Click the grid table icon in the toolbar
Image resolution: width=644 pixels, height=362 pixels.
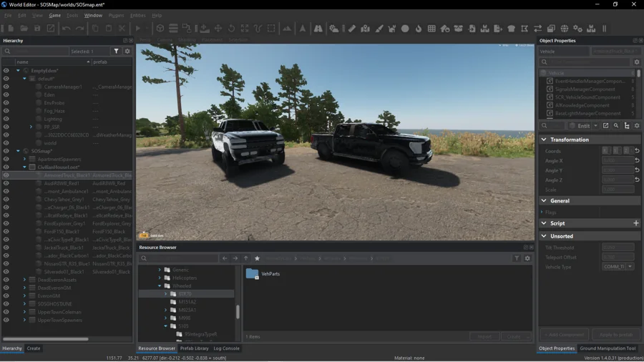431,29
